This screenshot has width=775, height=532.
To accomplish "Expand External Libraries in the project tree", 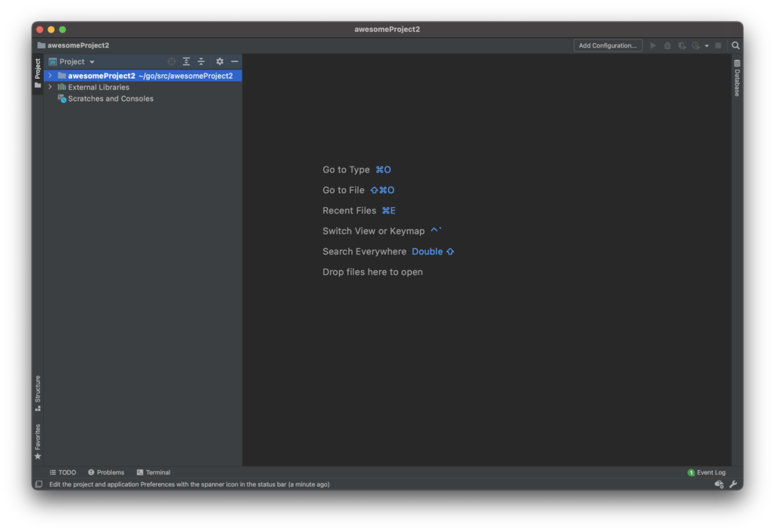I will point(50,86).
